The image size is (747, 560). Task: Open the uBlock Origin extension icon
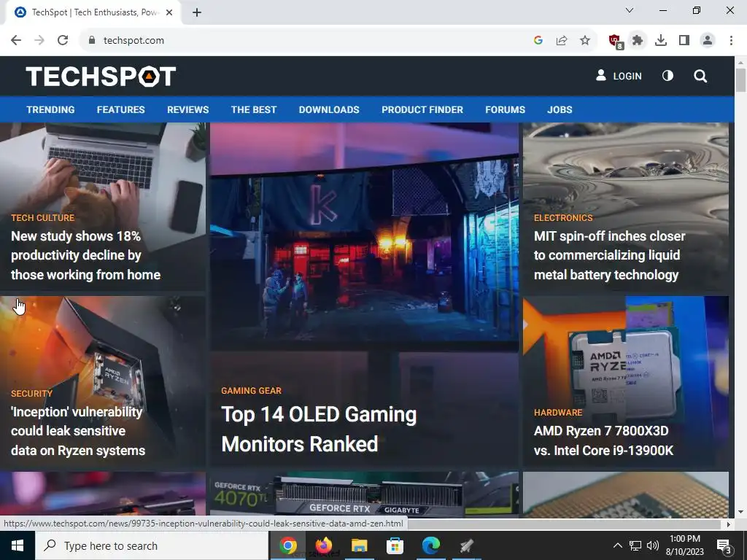(616, 42)
